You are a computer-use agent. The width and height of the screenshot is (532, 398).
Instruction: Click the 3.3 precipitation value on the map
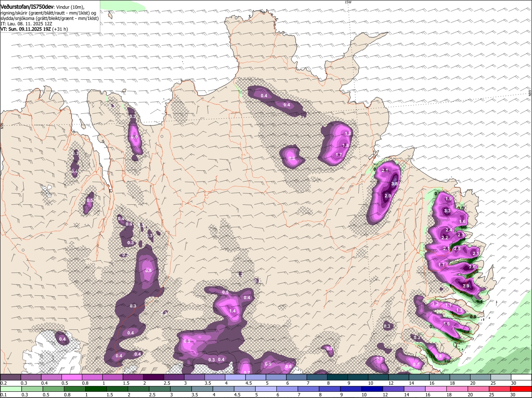coord(447,211)
